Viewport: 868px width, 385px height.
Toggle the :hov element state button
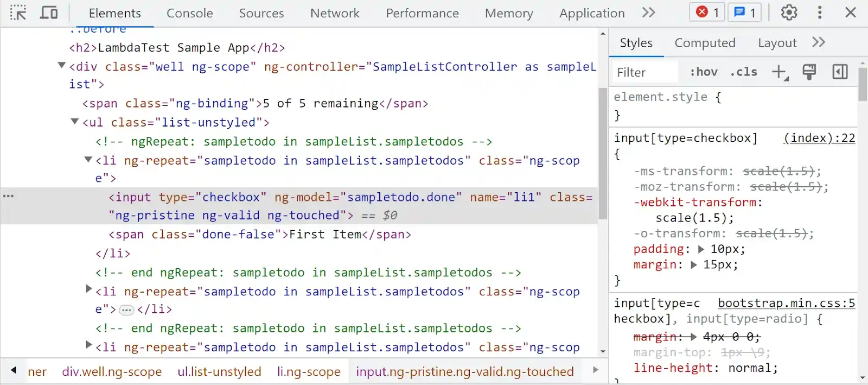(x=704, y=72)
